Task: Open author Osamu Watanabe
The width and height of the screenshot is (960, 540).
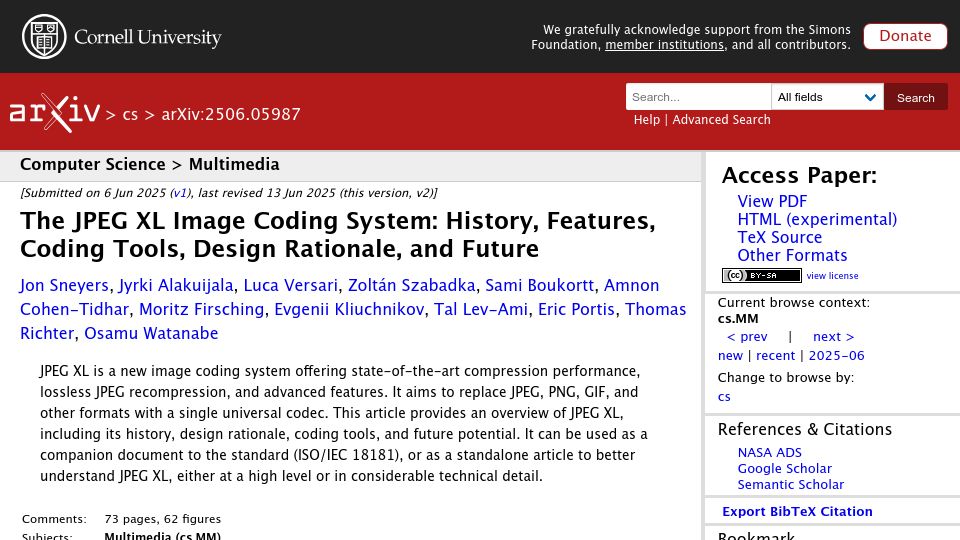Action: click(151, 333)
